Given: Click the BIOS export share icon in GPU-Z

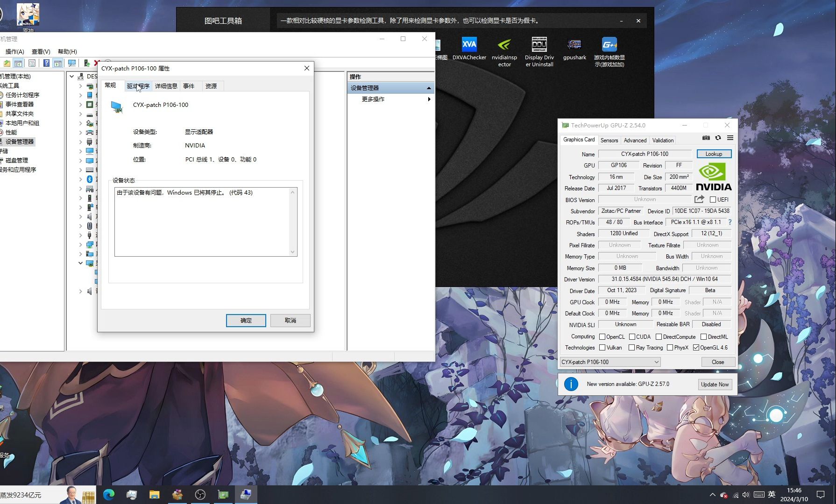Looking at the screenshot, I should (x=699, y=199).
